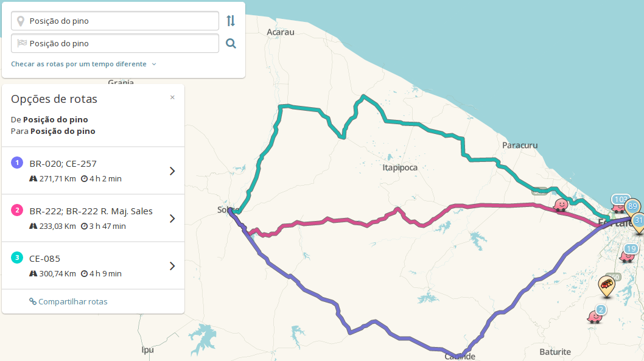Viewport: 644px width, 361px height.
Task: Click the Wazer cluster marker labeled 19
Action: click(628, 253)
